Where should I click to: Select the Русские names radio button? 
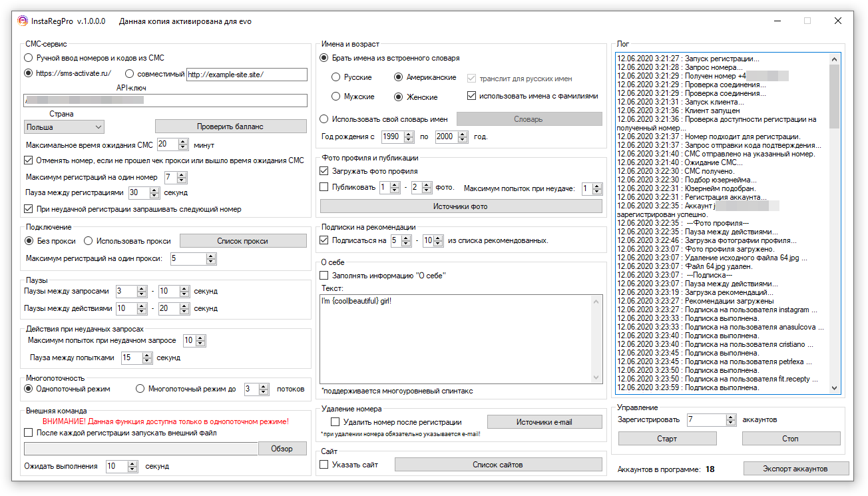[336, 78]
